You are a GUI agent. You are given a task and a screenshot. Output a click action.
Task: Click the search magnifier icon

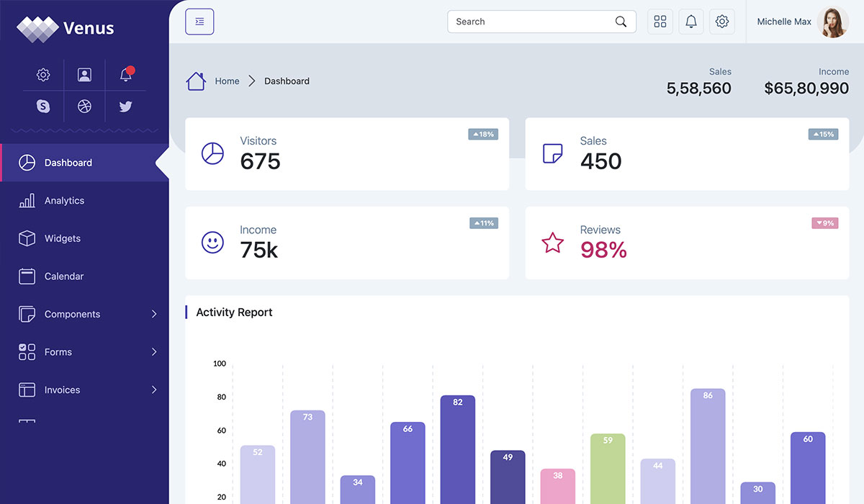point(621,22)
